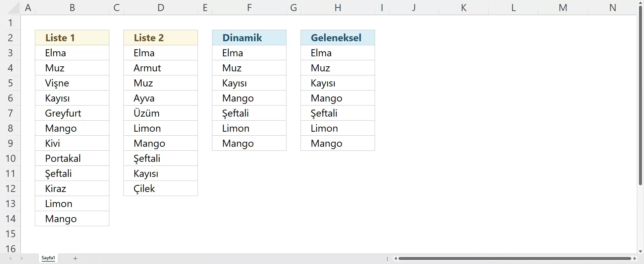644x264 pixels.
Task: Select column F header
Action: pyautogui.click(x=249, y=8)
